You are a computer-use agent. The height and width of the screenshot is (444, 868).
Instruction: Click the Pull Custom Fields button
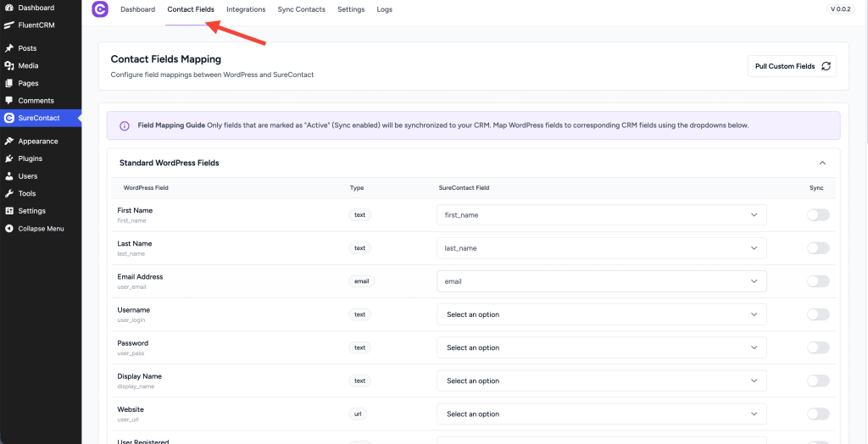pyautogui.click(x=792, y=66)
